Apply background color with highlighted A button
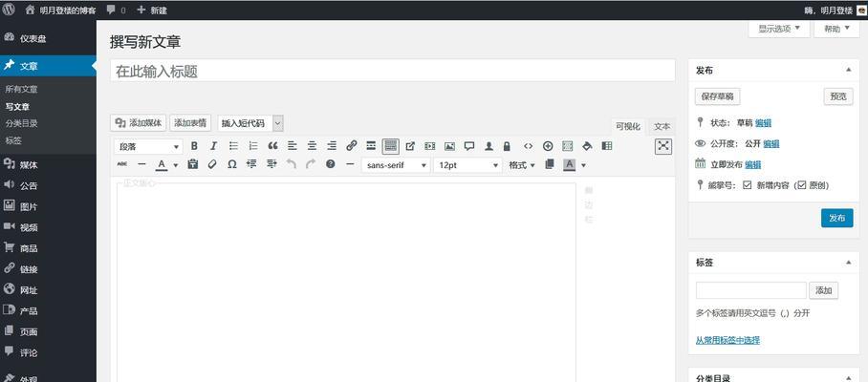The width and height of the screenshot is (868, 382). point(569,165)
